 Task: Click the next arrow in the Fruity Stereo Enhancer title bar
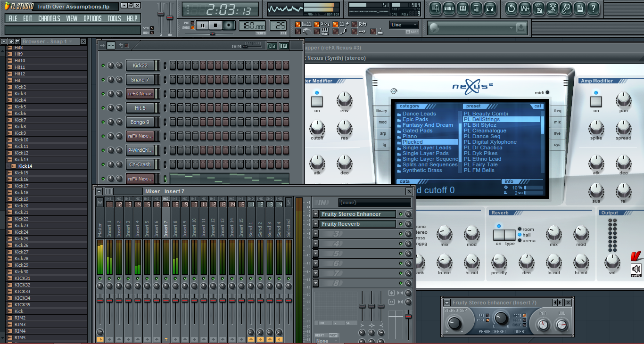(560, 303)
